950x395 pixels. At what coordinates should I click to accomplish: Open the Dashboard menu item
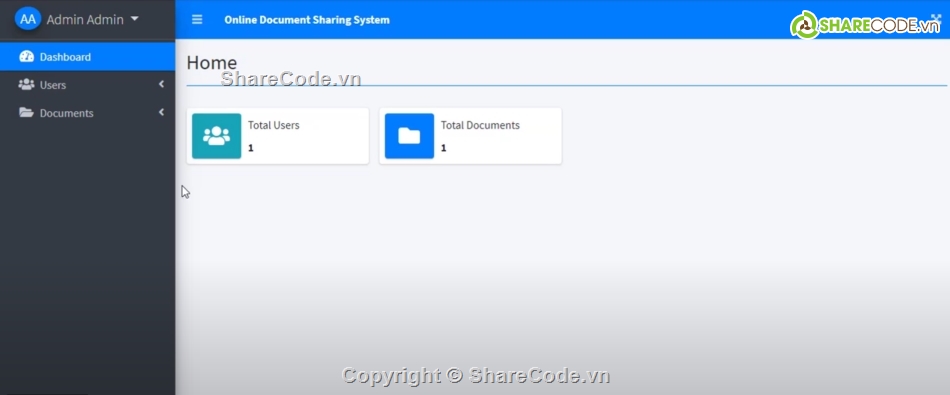click(x=87, y=57)
